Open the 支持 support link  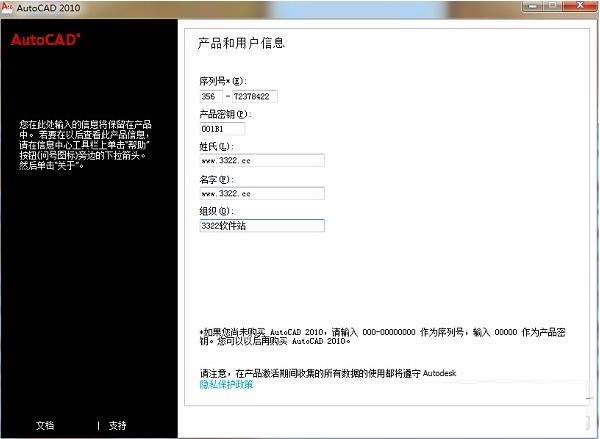[117, 425]
